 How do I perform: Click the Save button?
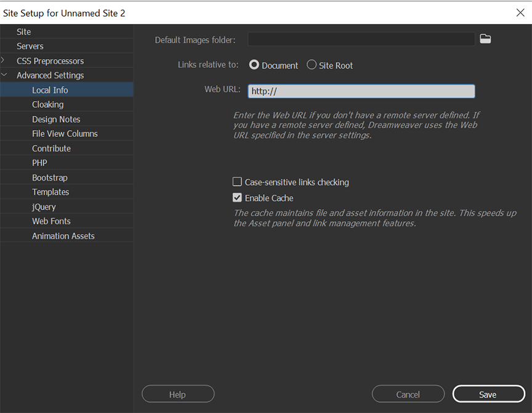pos(488,395)
